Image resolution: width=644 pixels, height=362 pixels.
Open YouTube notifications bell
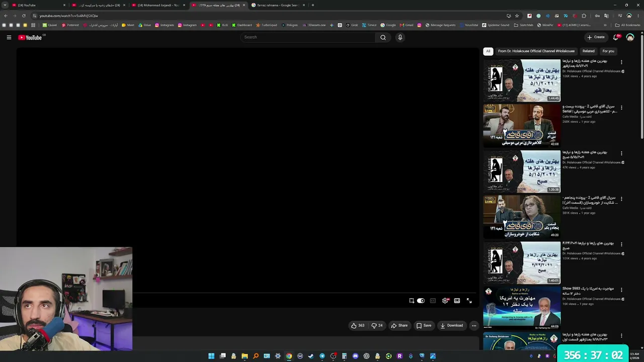coord(616,37)
